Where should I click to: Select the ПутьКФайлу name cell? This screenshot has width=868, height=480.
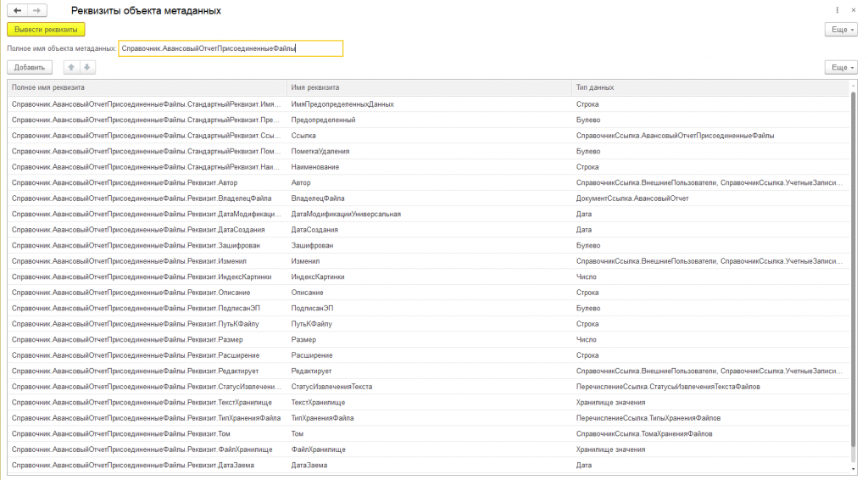pyautogui.click(x=429, y=324)
